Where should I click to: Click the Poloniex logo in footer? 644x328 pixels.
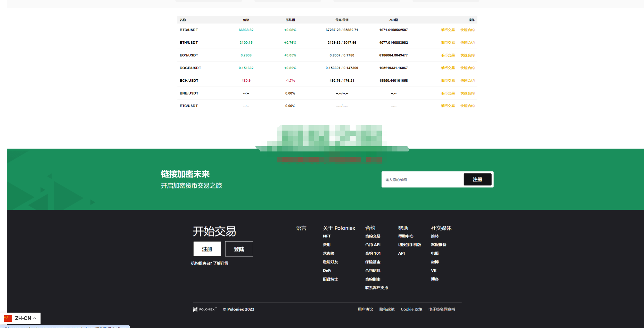[204, 309]
